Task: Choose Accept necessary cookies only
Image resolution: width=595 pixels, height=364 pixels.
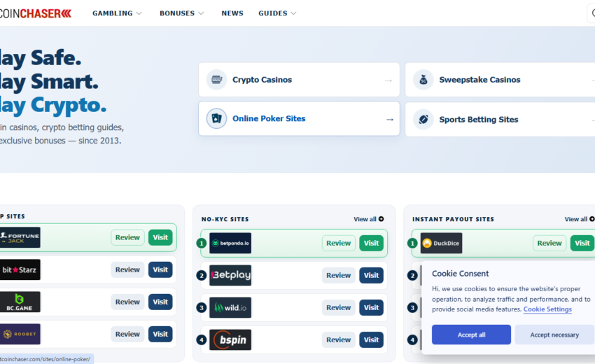Action: (554, 335)
